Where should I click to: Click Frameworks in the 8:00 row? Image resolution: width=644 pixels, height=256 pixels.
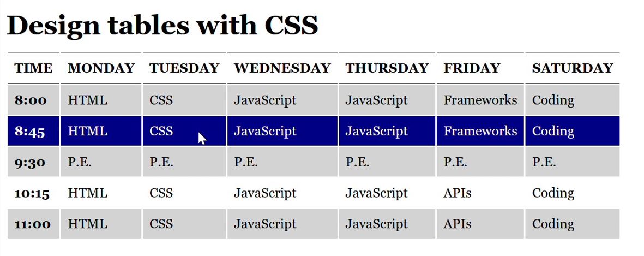pyautogui.click(x=480, y=100)
